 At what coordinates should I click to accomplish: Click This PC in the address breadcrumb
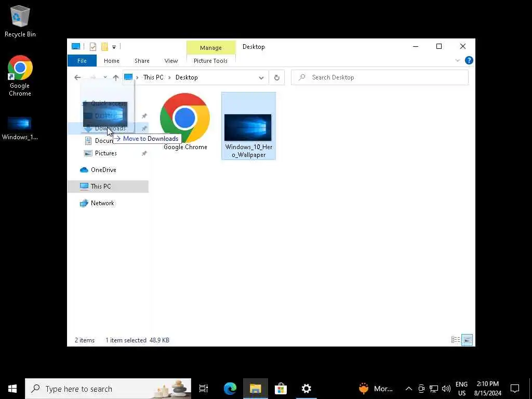pyautogui.click(x=153, y=77)
